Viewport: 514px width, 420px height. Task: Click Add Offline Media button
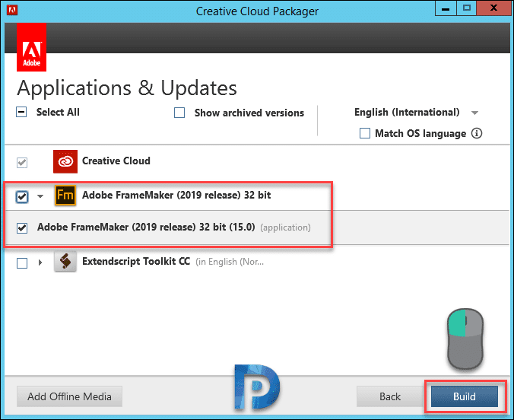(x=69, y=396)
